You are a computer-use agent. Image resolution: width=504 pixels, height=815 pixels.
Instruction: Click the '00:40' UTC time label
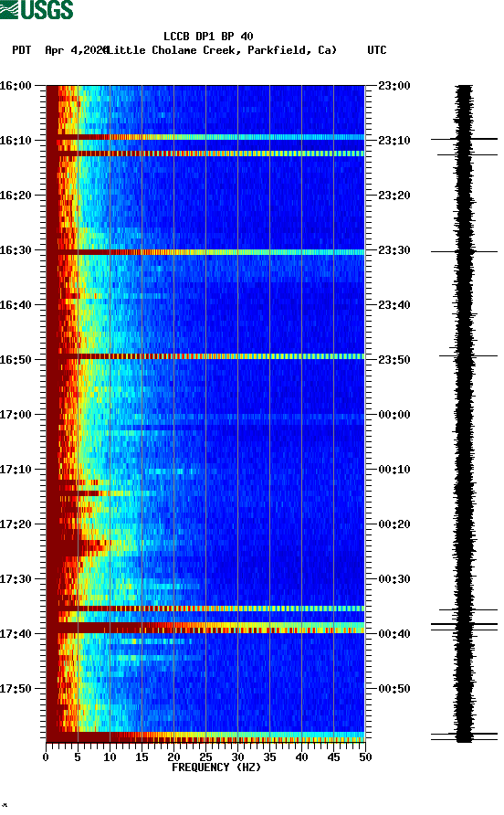[394, 634]
